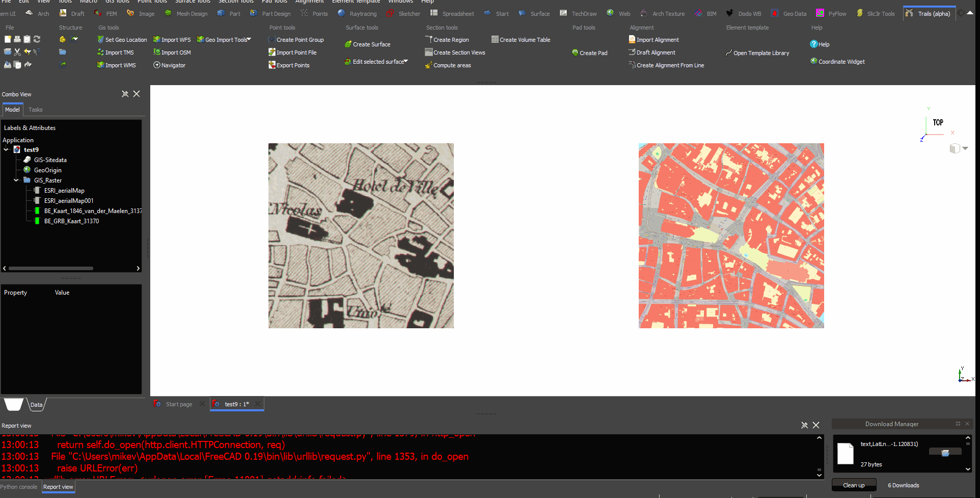Collapse the GIS_Raster group

(16, 180)
